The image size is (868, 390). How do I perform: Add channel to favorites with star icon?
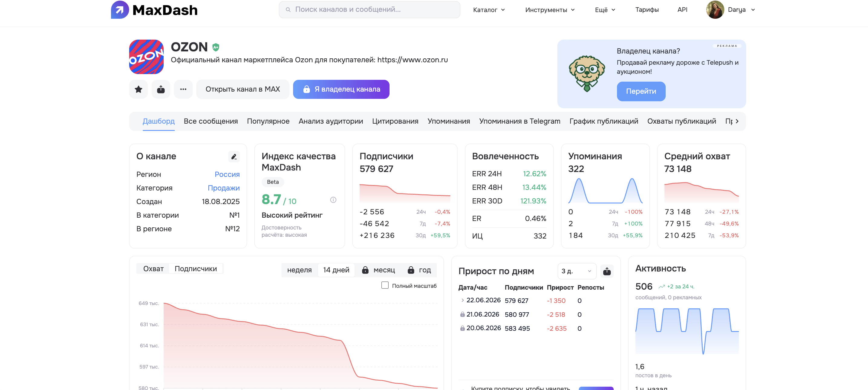tap(139, 89)
